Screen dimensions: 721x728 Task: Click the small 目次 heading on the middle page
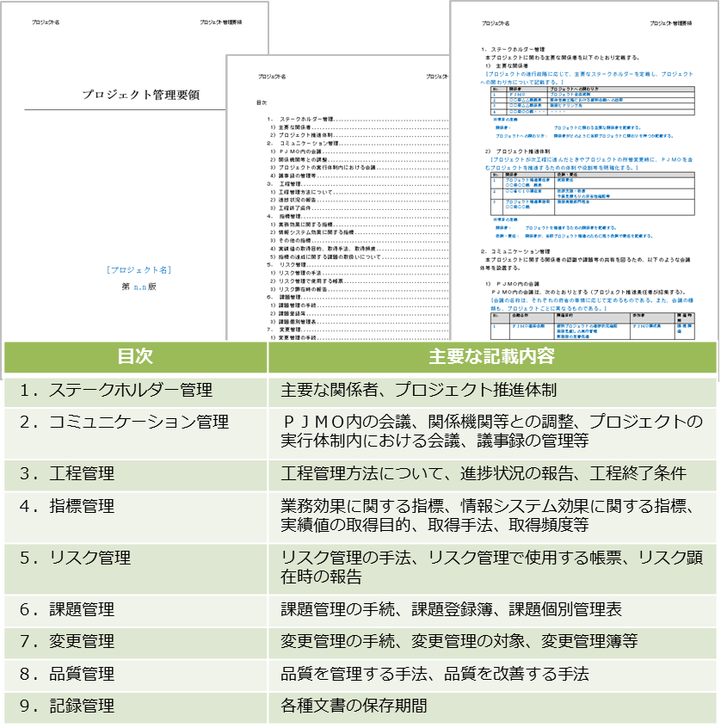(x=262, y=102)
